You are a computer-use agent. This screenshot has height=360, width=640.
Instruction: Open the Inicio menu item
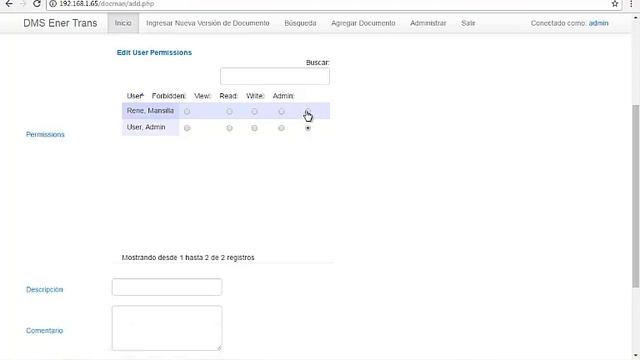point(123,23)
